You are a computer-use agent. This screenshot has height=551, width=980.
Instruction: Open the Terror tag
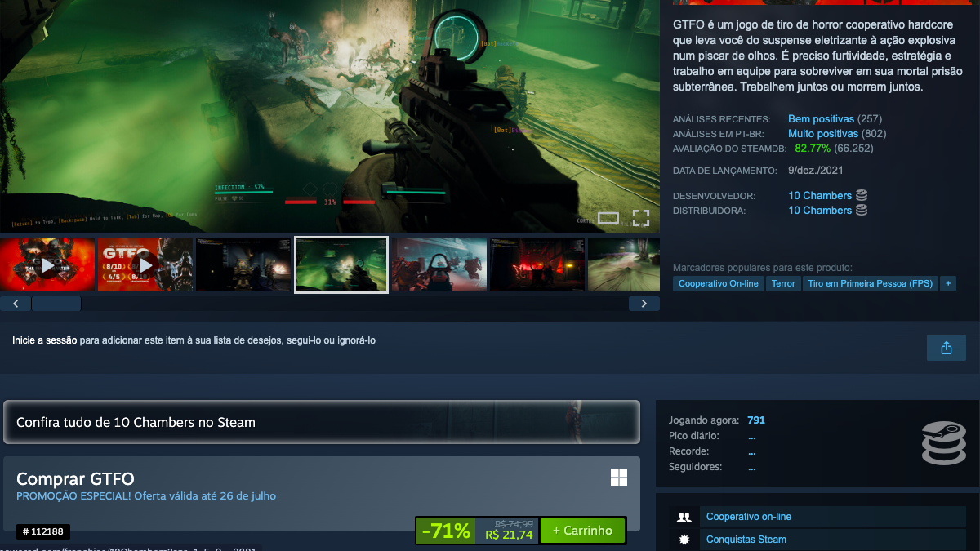coord(783,283)
